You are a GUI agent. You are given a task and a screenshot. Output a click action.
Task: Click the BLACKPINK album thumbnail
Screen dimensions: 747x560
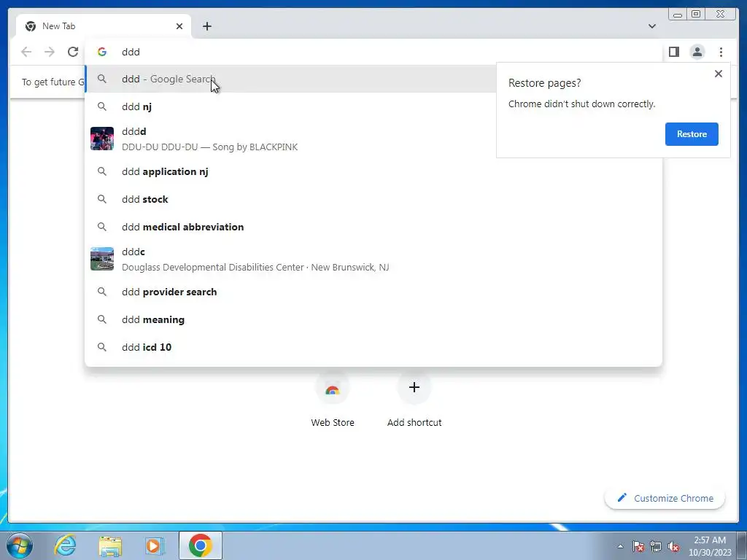pos(102,139)
